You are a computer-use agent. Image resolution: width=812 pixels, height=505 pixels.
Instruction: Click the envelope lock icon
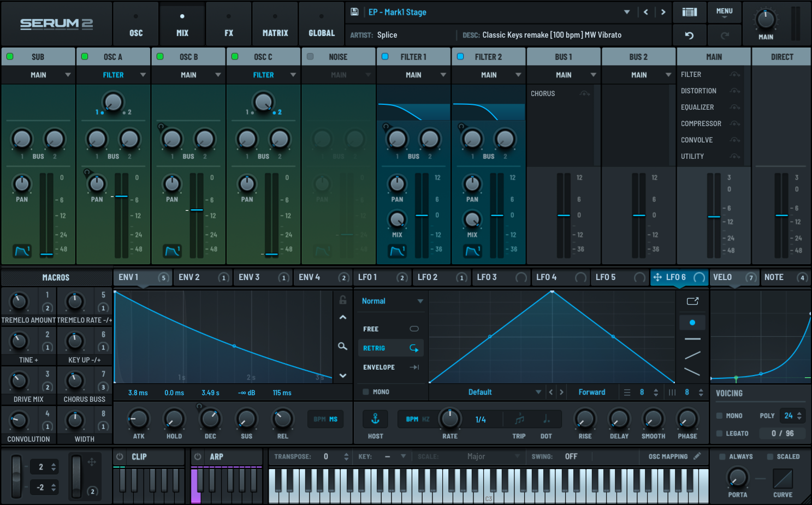click(343, 300)
